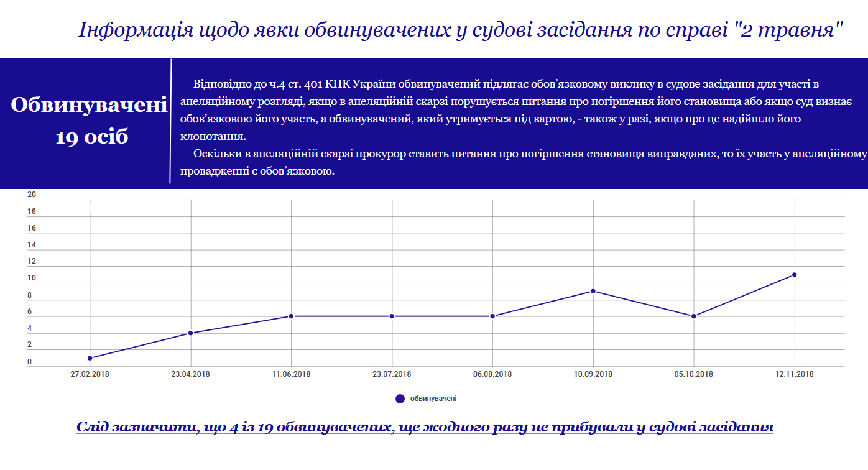This screenshot has height=470, width=868.
Task: Click the x-axis label 12.11.2018
Action: 795,374
